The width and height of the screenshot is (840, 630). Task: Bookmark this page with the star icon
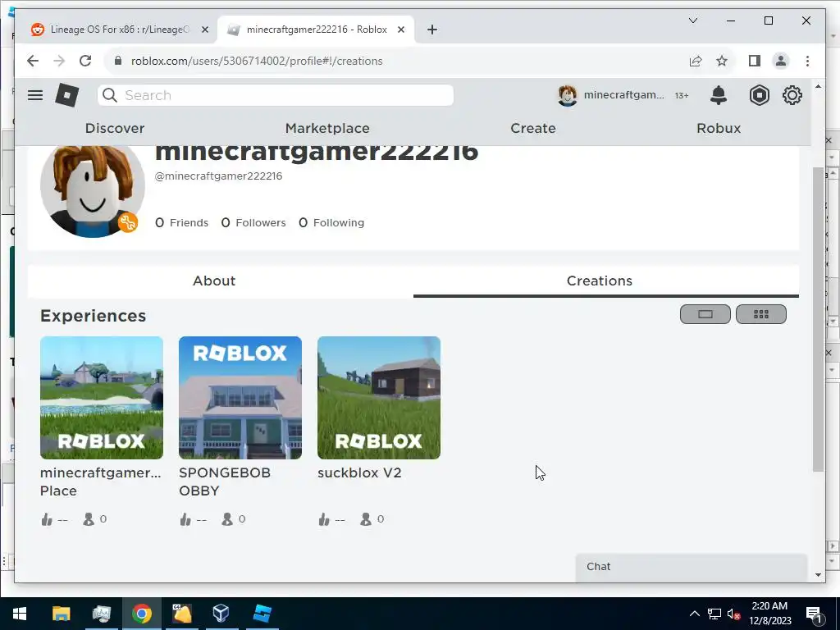pos(722,61)
